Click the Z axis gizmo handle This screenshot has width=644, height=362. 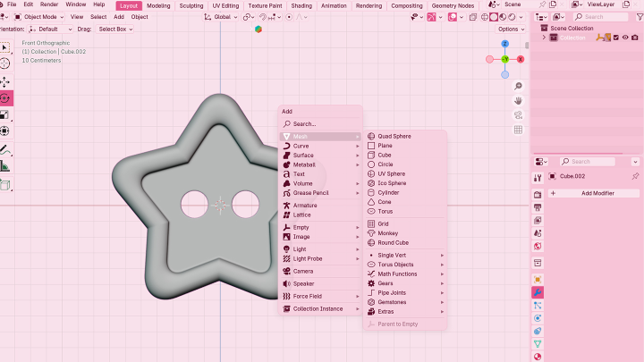click(505, 44)
